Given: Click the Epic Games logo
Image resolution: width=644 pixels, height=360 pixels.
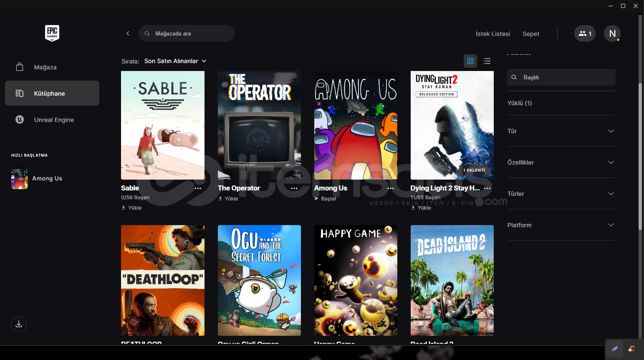Looking at the screenshot, I should [52, 33].
